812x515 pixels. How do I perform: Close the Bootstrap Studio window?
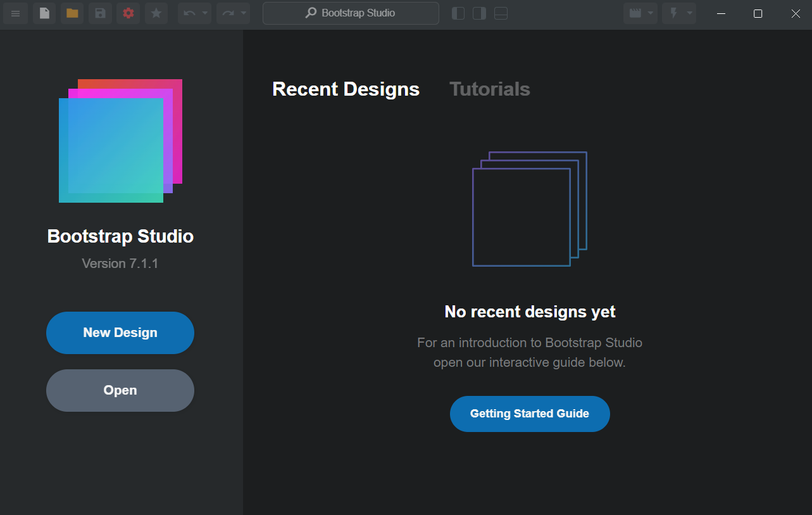click(x=796, y=13)
